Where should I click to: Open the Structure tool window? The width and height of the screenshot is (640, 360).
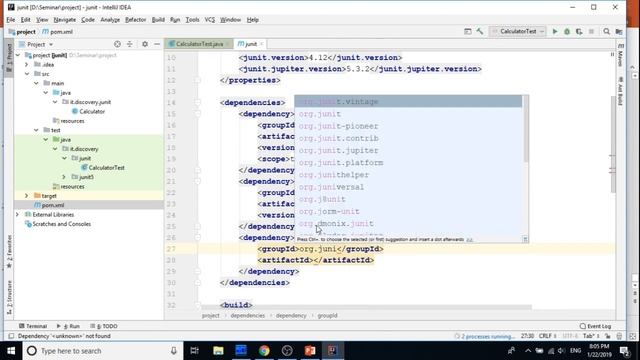pyautogui.click(x=9, y=297)
